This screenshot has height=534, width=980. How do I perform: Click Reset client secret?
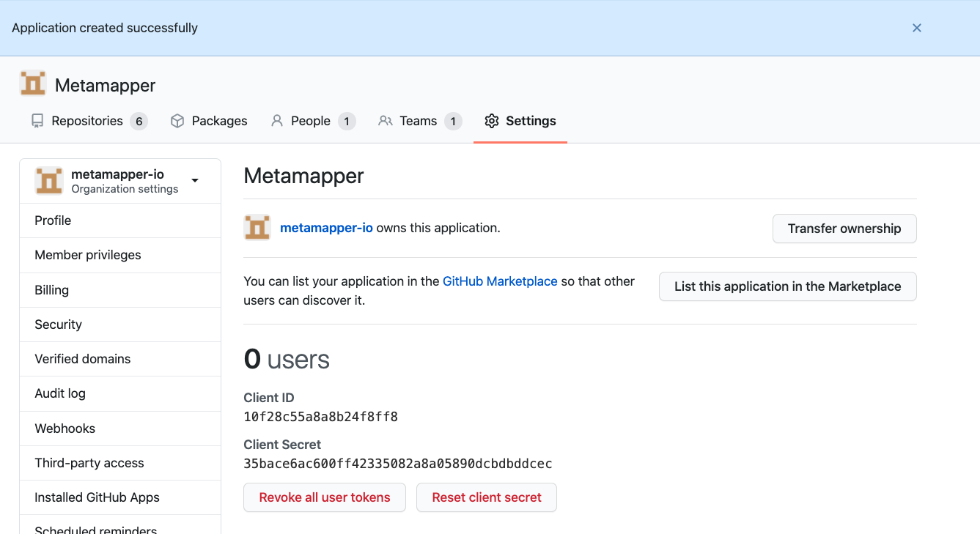coord(487,497)
